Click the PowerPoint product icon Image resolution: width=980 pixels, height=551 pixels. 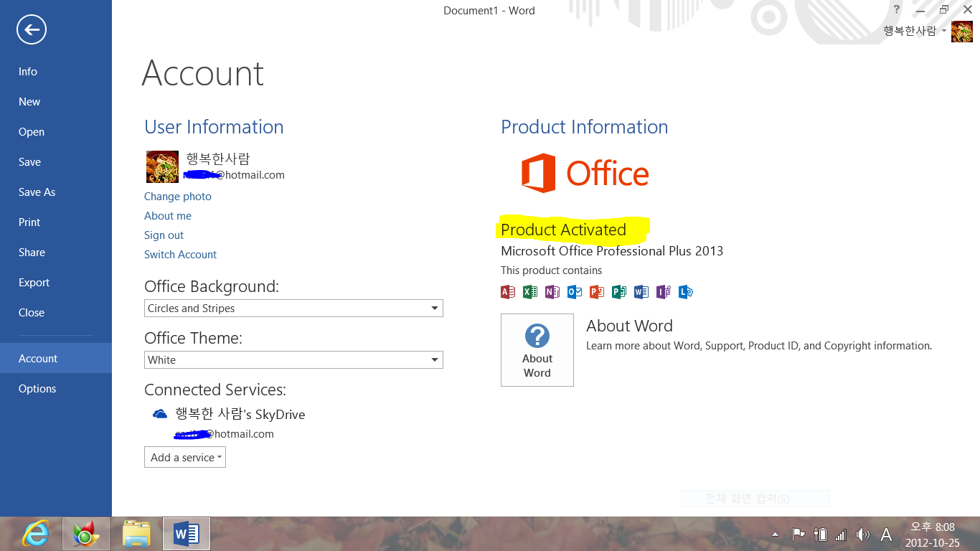click(x=597, y=292)
